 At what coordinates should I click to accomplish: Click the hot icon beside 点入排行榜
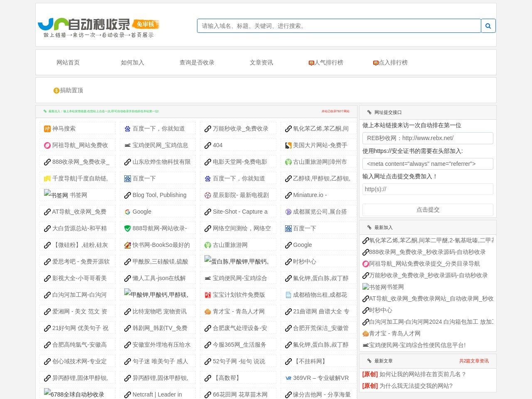(x=375, y=63)
